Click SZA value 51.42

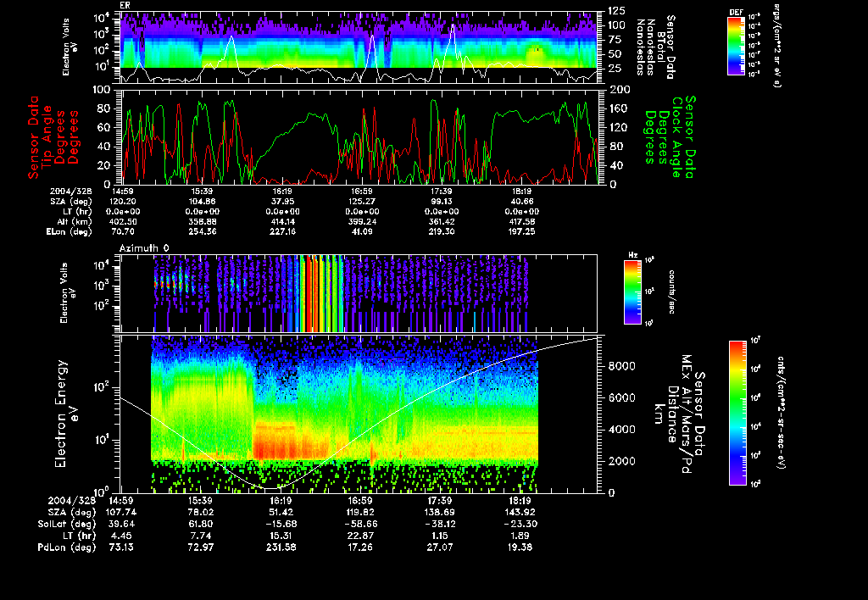pyautogui.click(x=280, y=513)
